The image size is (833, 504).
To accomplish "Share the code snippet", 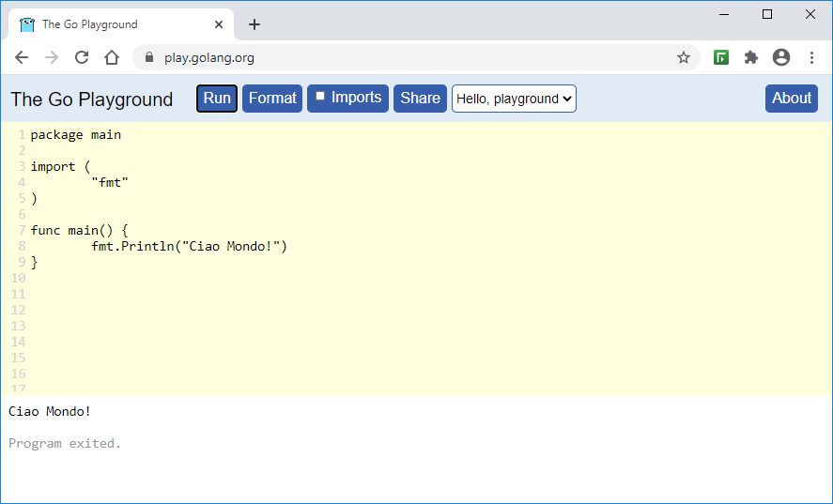I will click(420, 99).
